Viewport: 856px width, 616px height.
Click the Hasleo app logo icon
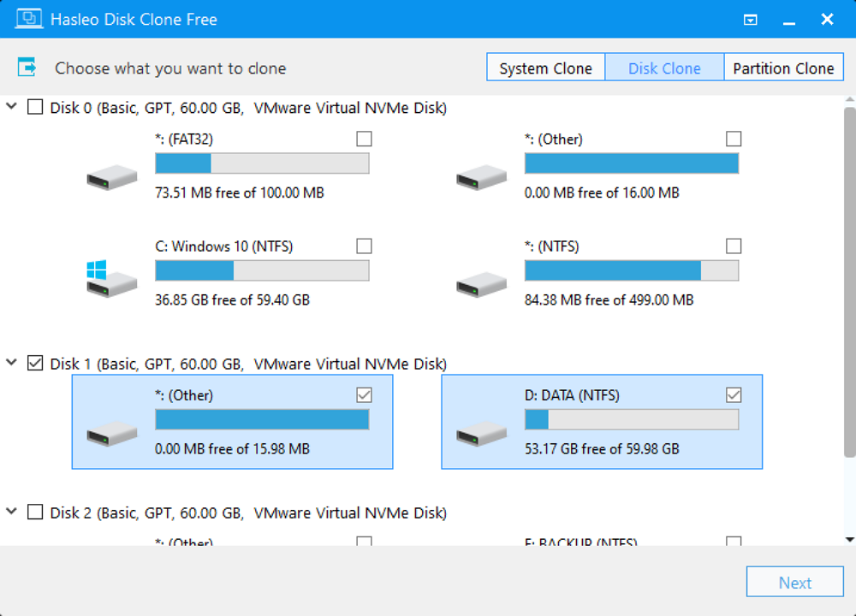pyautogui.click(x=29, y=19)
